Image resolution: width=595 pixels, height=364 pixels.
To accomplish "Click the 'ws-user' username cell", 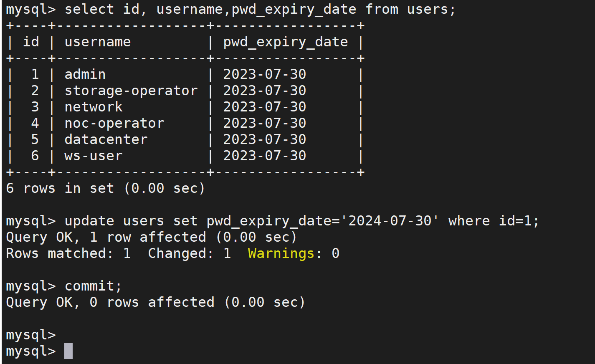I will tap(94, 156).
